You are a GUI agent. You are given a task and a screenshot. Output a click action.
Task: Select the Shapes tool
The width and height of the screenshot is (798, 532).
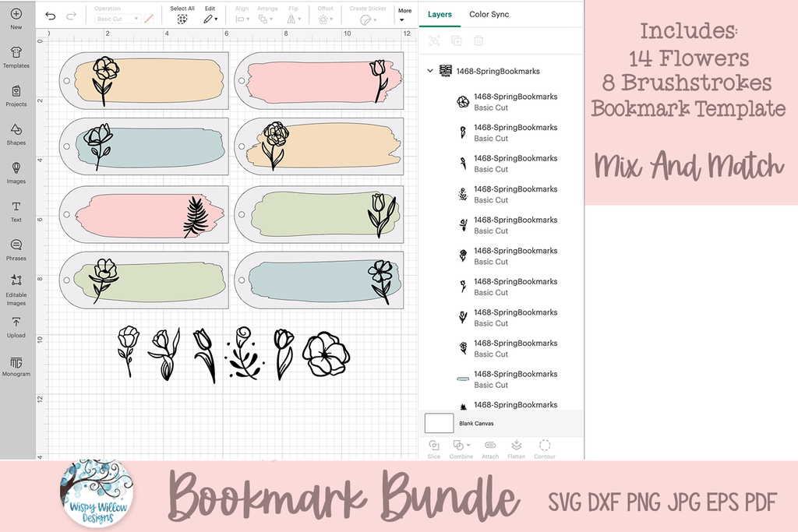point(16,133)
